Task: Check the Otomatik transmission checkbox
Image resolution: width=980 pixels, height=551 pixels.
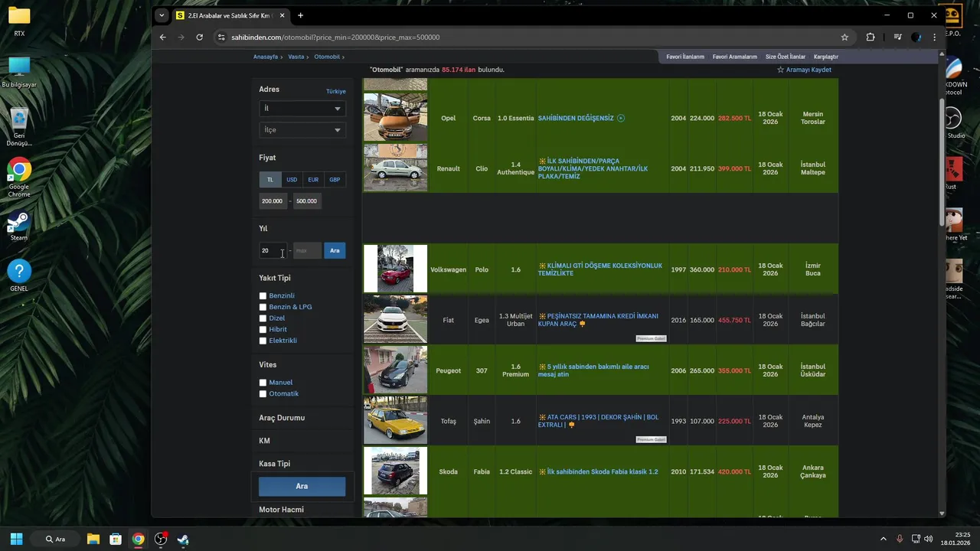Action: pos(263,394)
